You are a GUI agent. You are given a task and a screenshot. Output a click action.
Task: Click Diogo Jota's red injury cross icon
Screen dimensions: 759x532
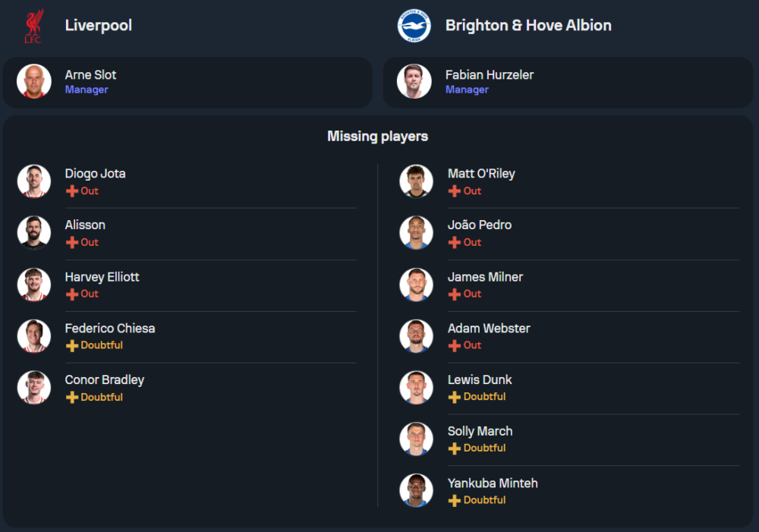pos(72,191)
